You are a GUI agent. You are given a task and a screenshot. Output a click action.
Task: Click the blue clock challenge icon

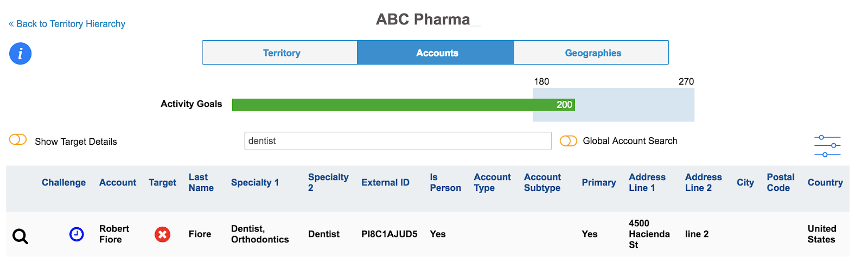pos(76,234)
